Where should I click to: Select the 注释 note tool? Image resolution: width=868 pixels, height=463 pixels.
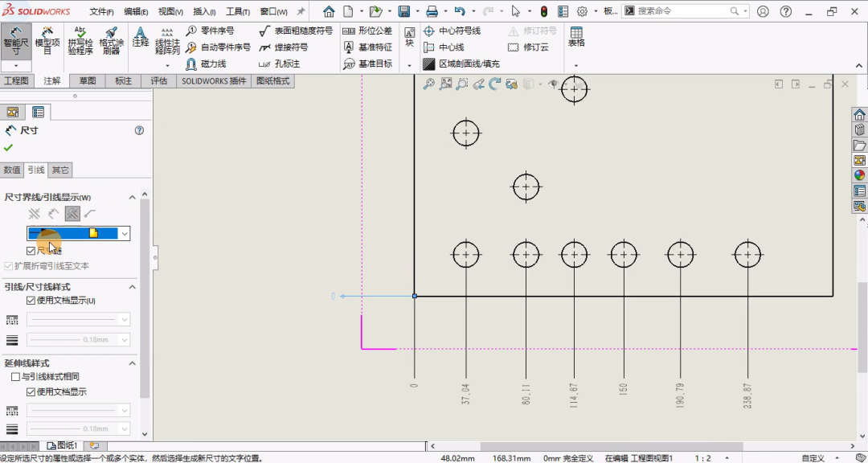(x=141, y=37)
